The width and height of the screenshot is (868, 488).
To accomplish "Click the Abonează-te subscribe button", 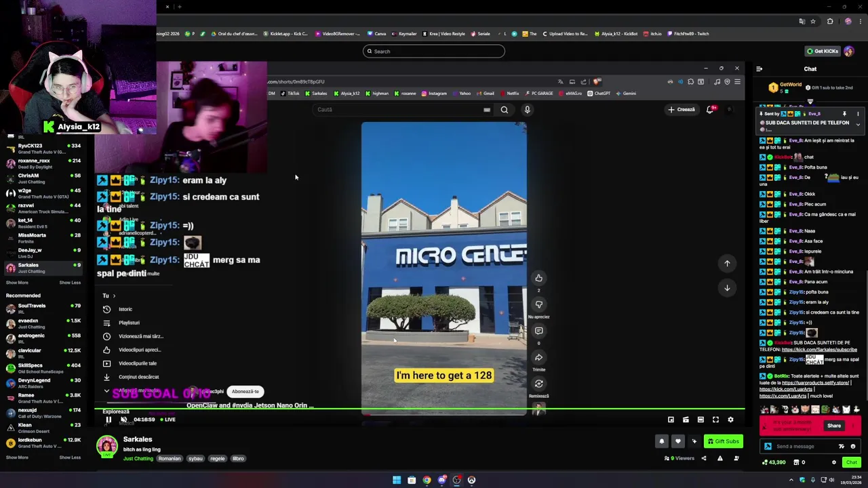I will click(x=245, y=391).
